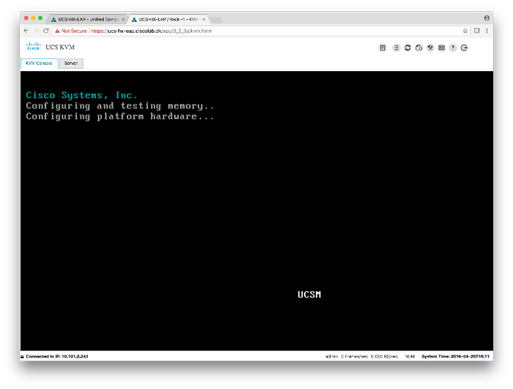Click the KB/sec status entry
Image resolution: width=513 pixels, height=389 pixels.
[384, 357]
